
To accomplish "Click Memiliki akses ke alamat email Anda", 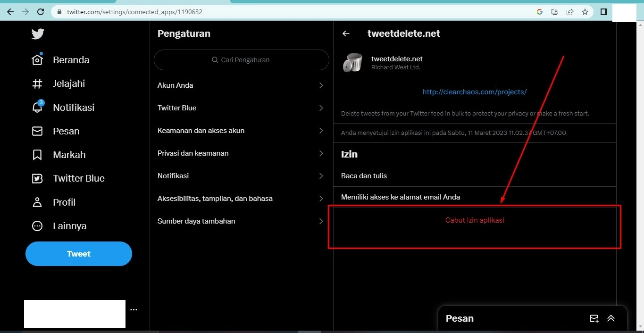I will click(x=401, y=197).
